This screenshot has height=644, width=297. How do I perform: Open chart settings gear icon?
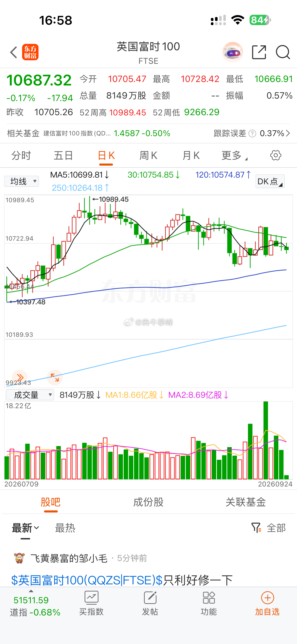pyautogui.click(x=276, y=155)
